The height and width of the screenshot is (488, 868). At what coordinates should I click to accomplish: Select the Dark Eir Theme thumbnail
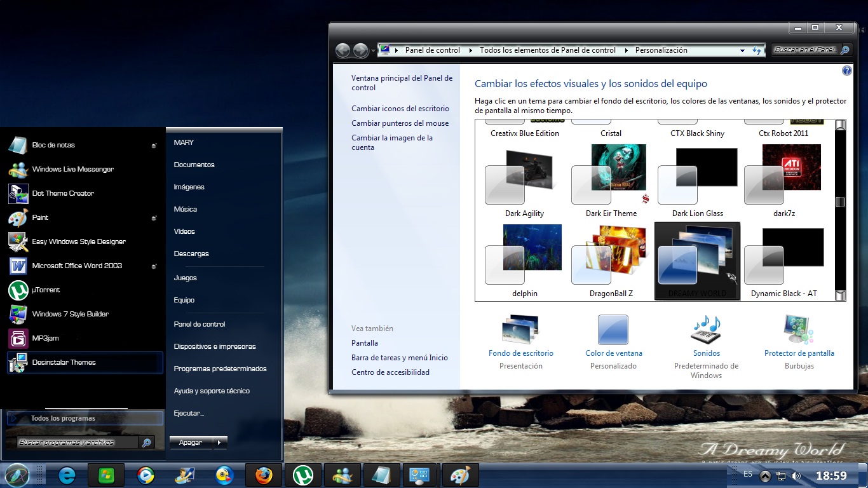point(611,180)
